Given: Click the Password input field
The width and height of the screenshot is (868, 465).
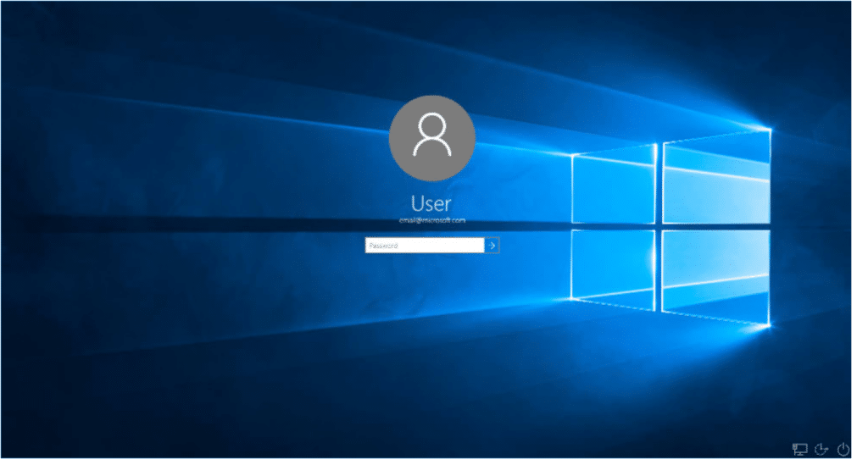Looking at the screenshot, I should tap(424, 246).
